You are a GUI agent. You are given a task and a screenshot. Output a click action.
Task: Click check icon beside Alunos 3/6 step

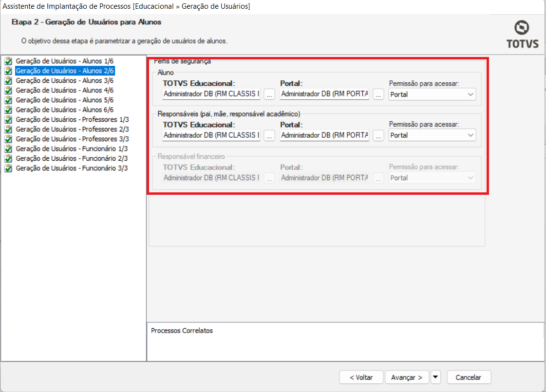[8, 81]
